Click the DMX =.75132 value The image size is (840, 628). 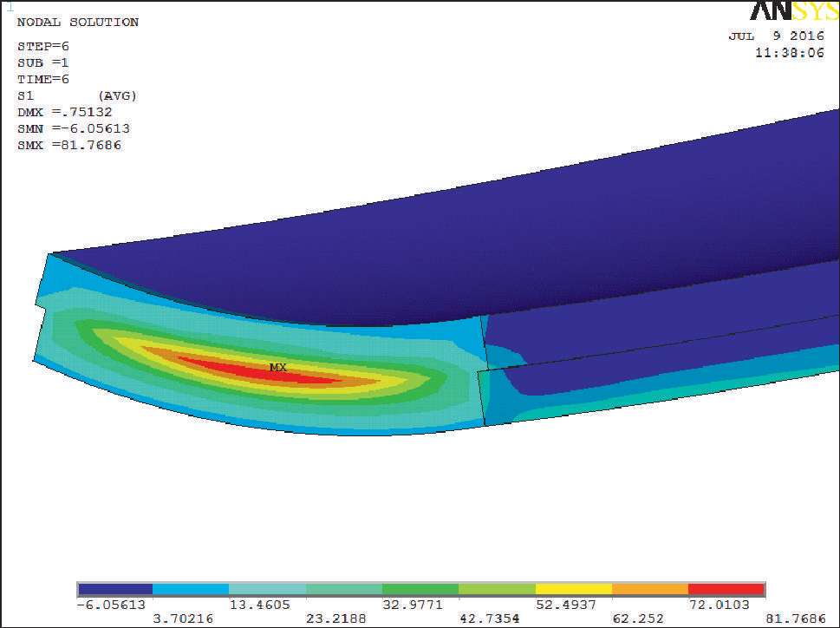pyautogui.click(x=64, y=112)
